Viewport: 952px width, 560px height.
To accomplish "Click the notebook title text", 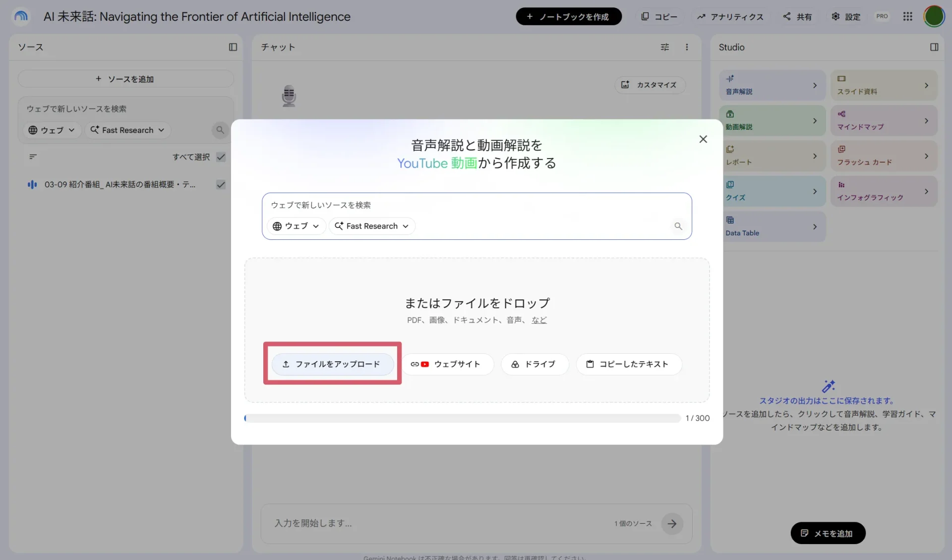I will (197, 16).
